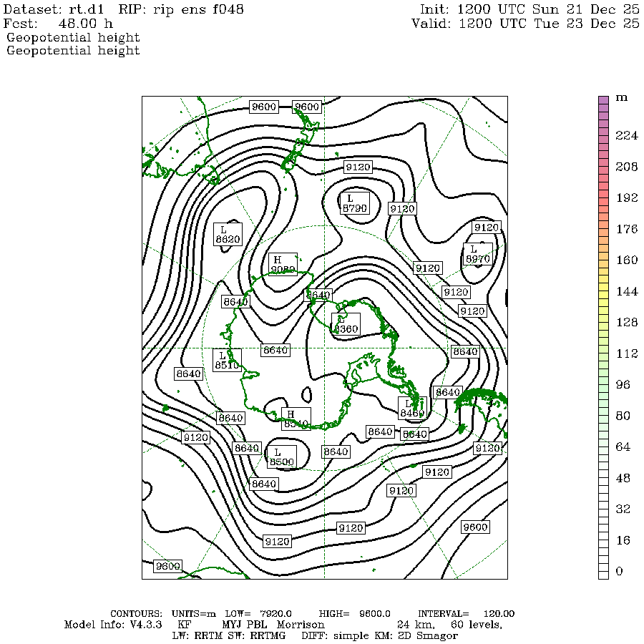Click the 16 value on the color scale
This screenshot has height=644, width=644.
point(623,540)
